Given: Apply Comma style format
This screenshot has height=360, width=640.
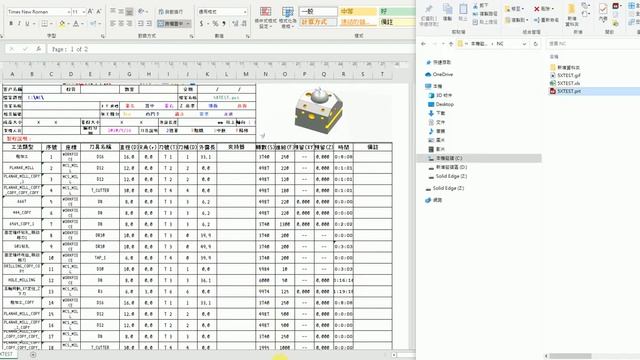Looking at the screenshot, I should point(224,24).
